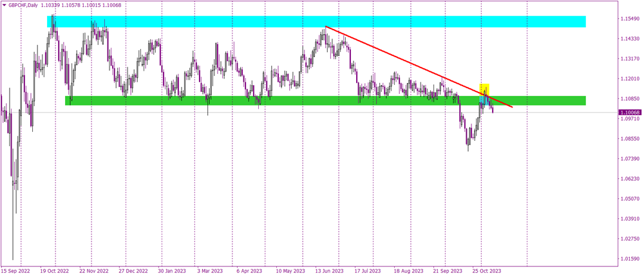
Task: Click the 3 Mar 2023 date label
Action: pos(209,271)
